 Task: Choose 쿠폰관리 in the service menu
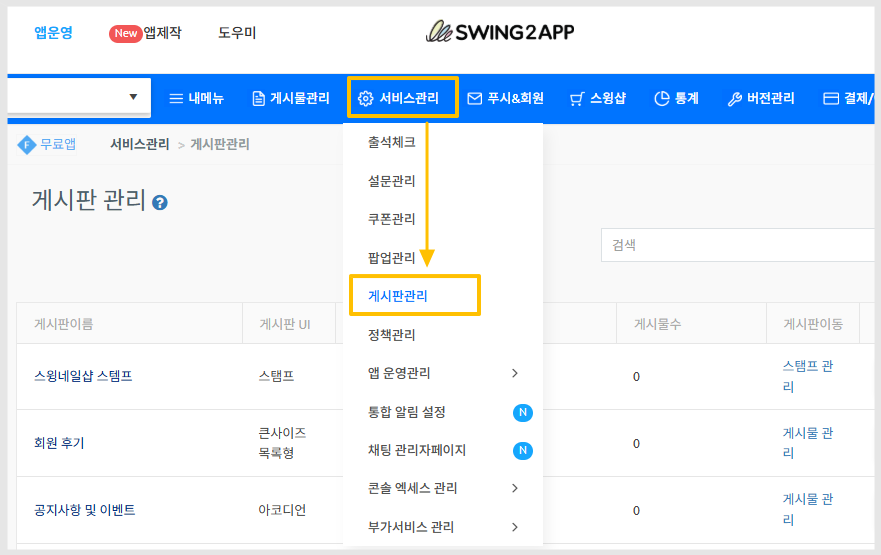(391, 219)
